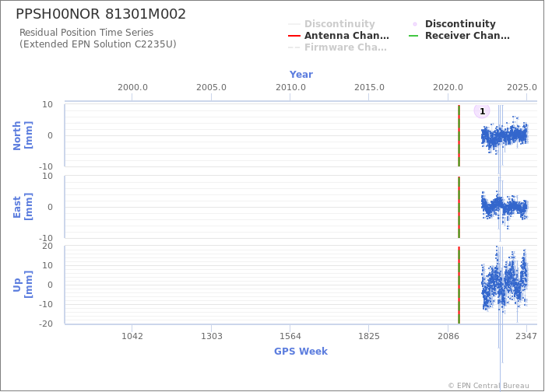Click the Extended EPN Solution C2235U text

[x=97, y=44]
